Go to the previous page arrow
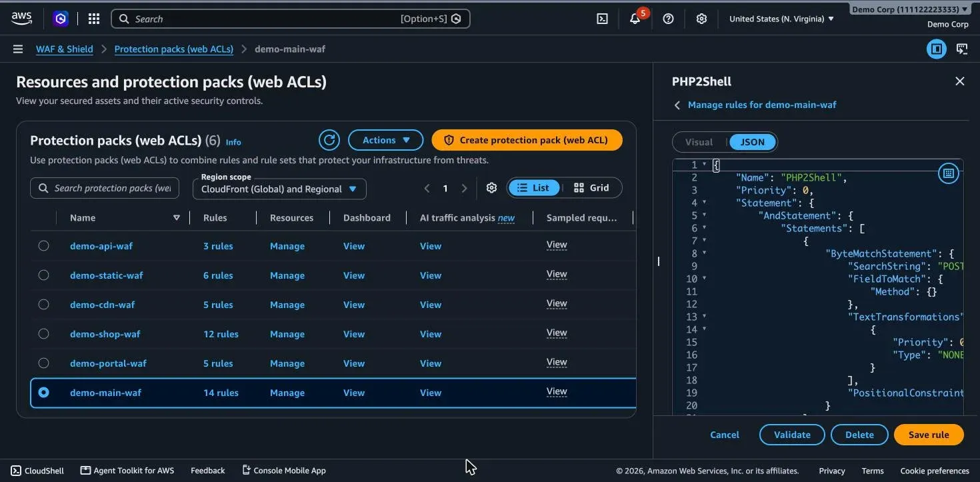The image size is (980, 482). coord(427,189)
